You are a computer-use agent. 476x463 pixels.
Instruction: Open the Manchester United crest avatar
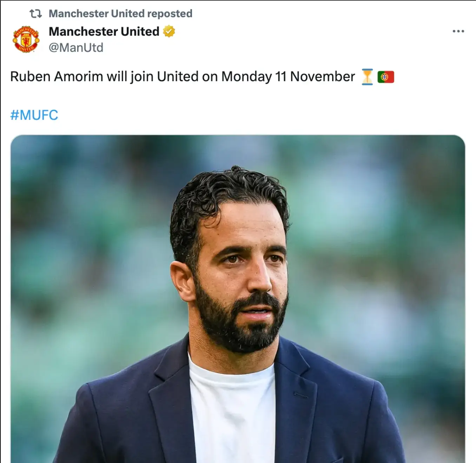tap(26, 39)
